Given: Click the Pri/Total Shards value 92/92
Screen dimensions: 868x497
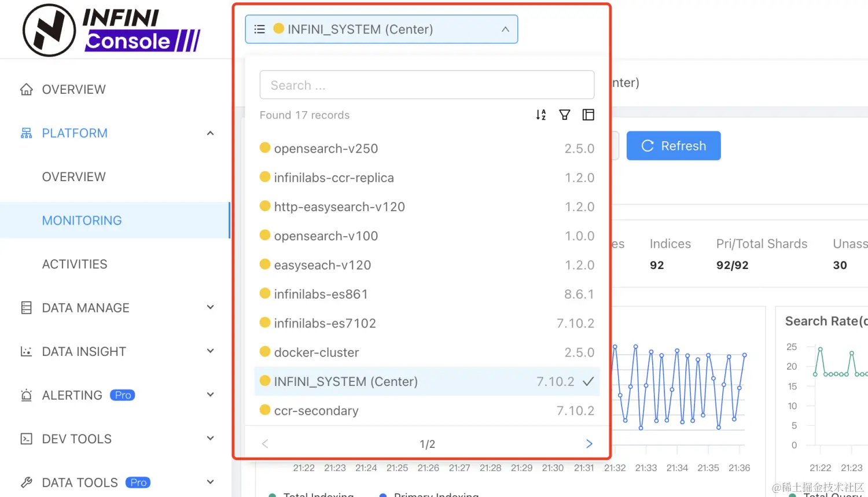Looking at the screenshot, I should 733,265.
